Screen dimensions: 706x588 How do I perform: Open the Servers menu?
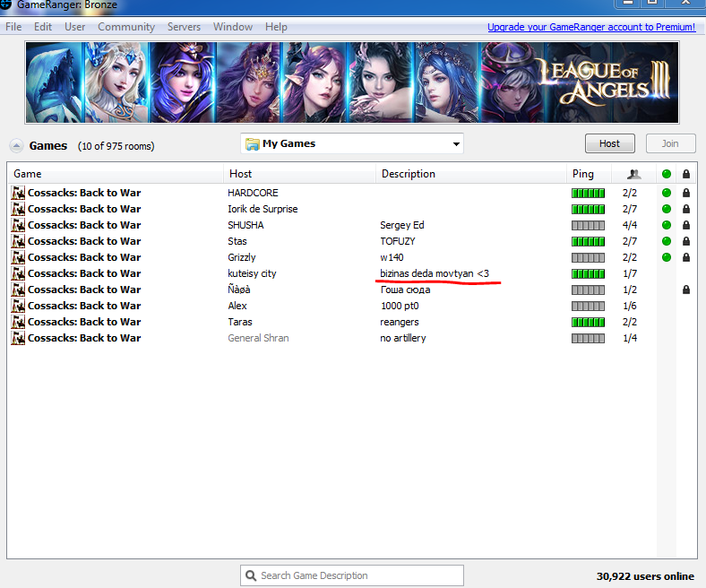[x=185, y=27]
